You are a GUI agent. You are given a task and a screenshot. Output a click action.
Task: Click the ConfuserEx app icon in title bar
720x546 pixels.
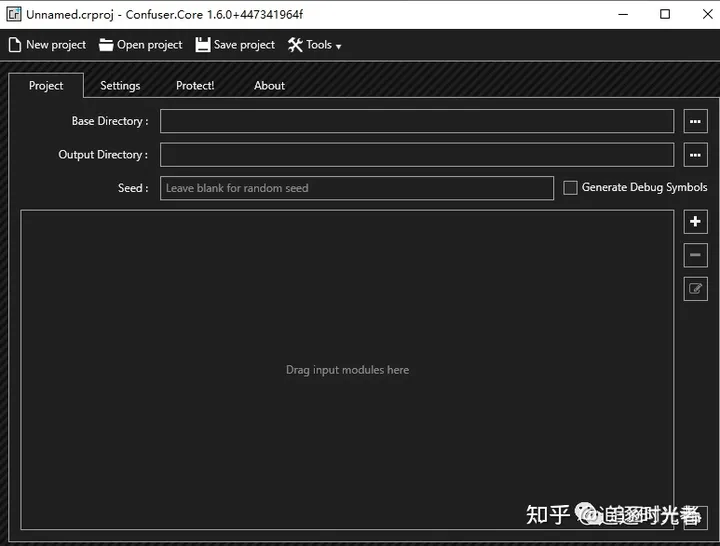(x=14, y=14)
